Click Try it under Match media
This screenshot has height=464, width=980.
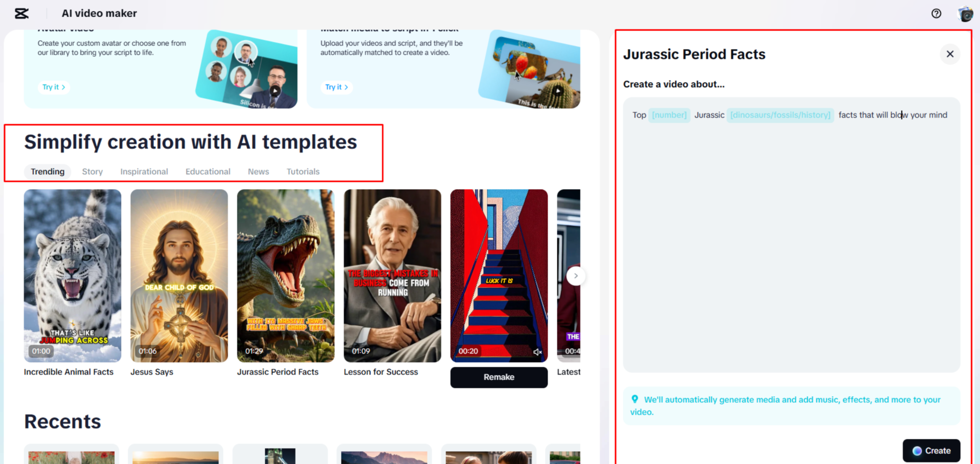coord(336,87)
